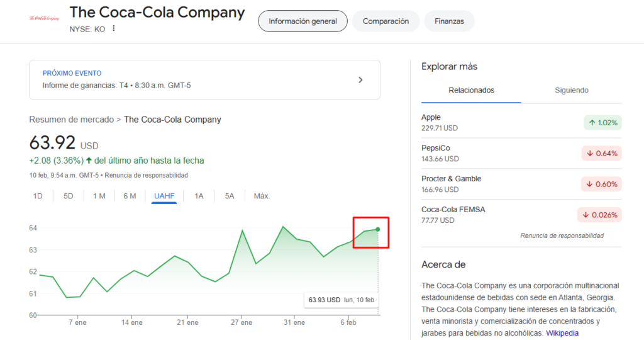The width and height of the screenshot is (644, 340).
Task: Select the 6 M time range
Action: (x=130, y=196)
